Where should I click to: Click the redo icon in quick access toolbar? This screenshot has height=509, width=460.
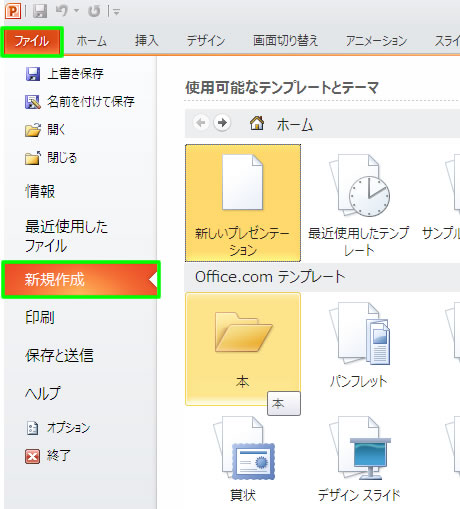94,11
